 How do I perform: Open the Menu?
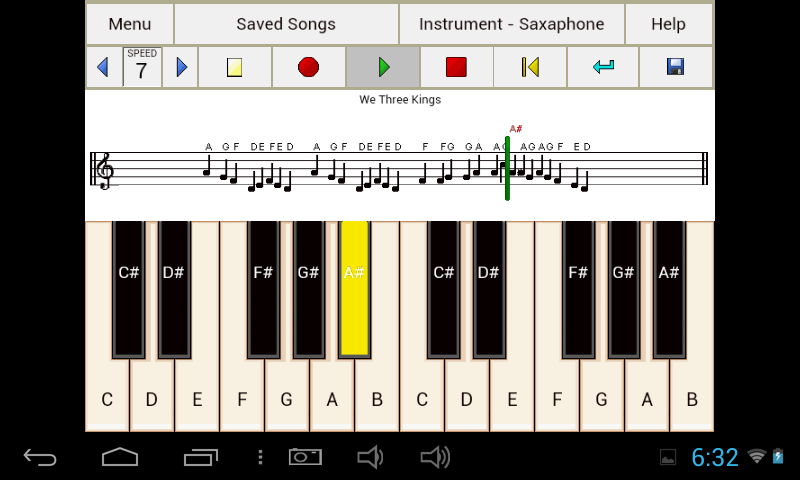130,24
